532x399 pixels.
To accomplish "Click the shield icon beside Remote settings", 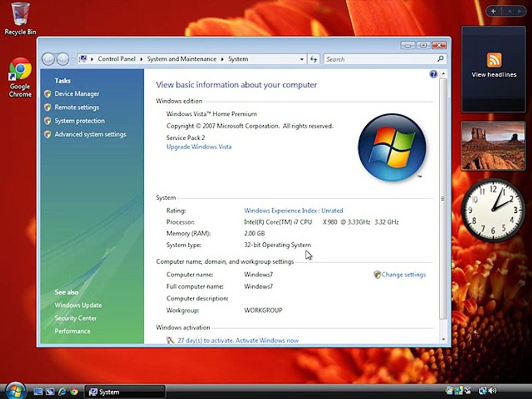I will 48,107.
